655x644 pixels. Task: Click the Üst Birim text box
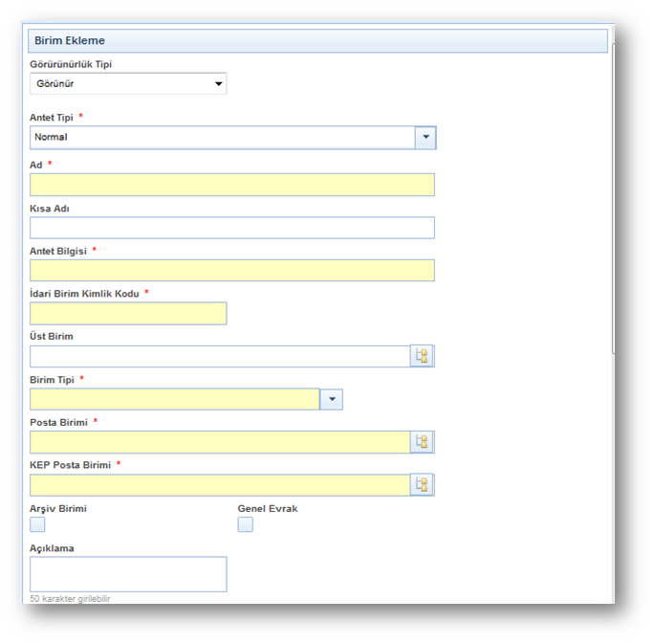[219, 357]
